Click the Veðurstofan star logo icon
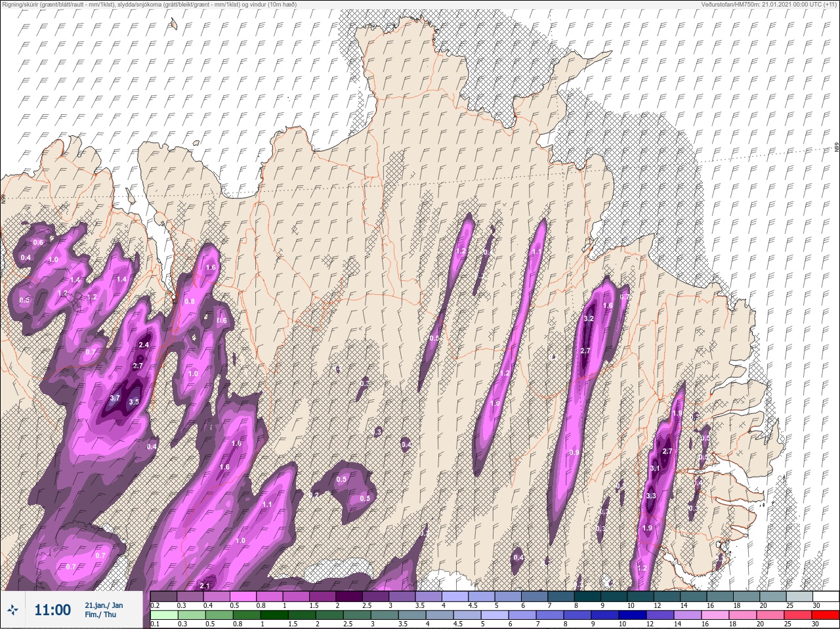The height and width of the screenshot is (629, 840). click(x=12, y=610)
